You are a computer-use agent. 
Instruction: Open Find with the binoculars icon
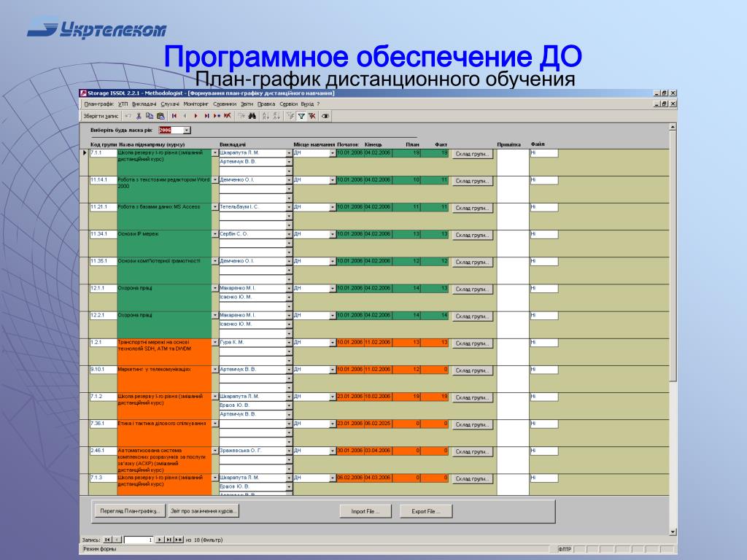pos(252,116)
